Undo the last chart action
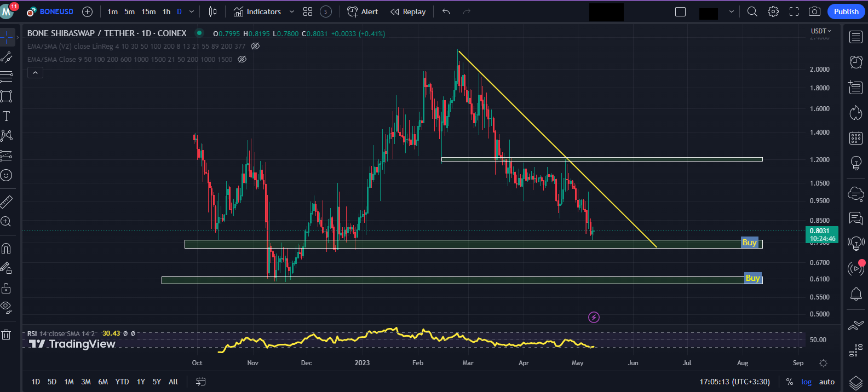 (446, 11)
